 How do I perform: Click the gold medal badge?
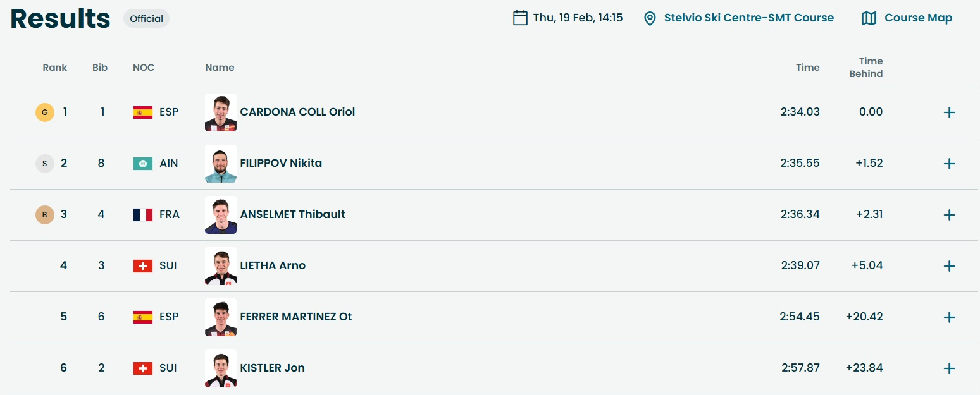[x=44, y=112]
